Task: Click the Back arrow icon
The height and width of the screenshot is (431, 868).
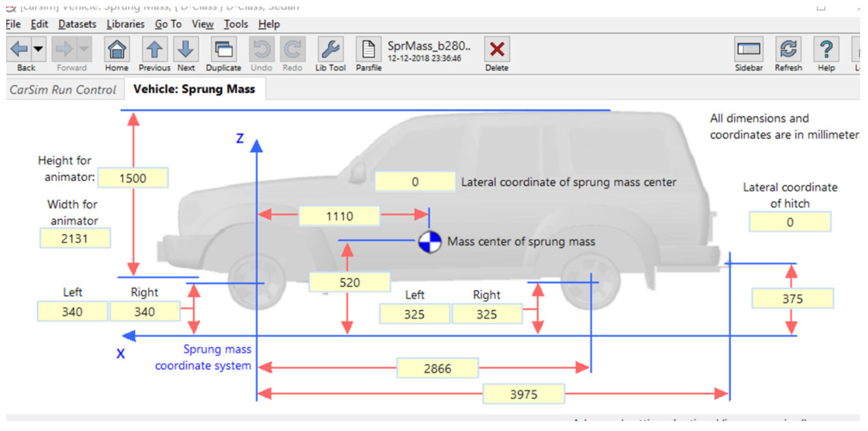Action: tap(19, 49)
